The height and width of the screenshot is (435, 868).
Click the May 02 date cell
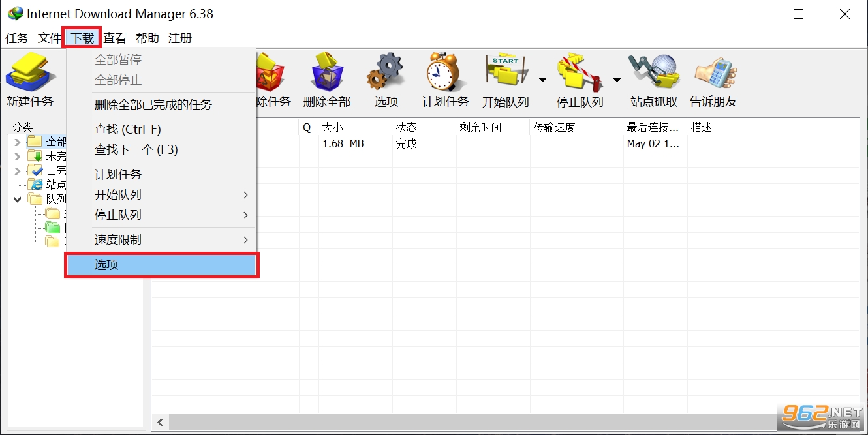(653, 143)
